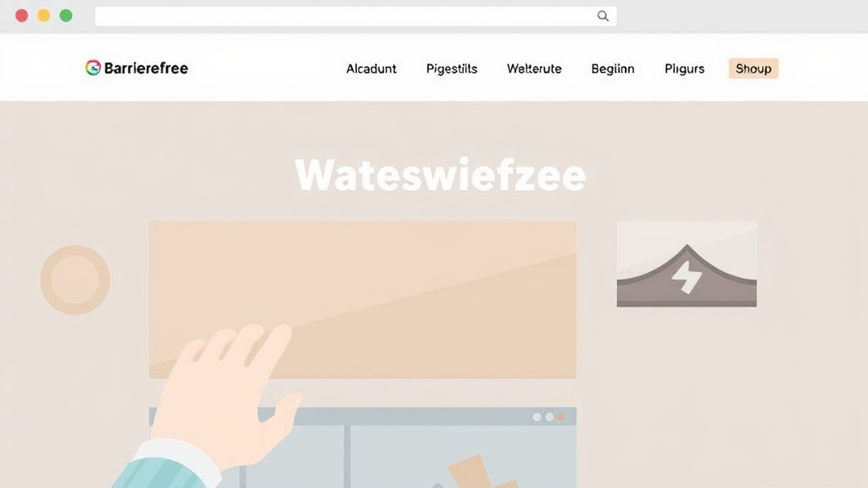Click the yellow window minimize button
This screenshot has width=868, height=488.
coord(44,15)
